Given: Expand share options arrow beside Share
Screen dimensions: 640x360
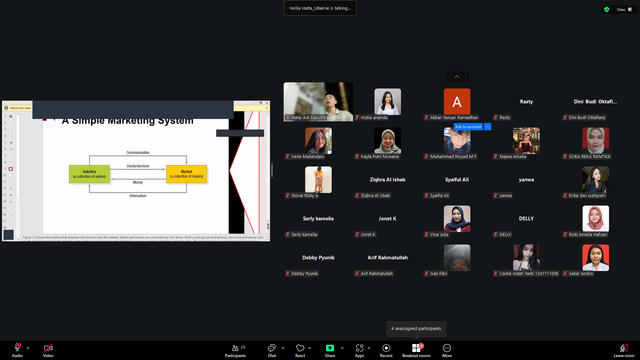Looking at the screenshot, I should tap(342, 348).
